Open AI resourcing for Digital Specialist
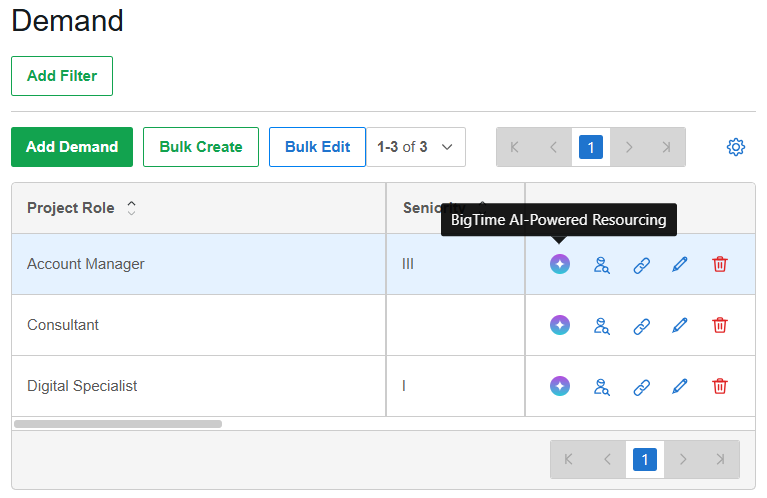Image resolution: width=767 pixels, height=498 pixels. [x=560, y=386]
